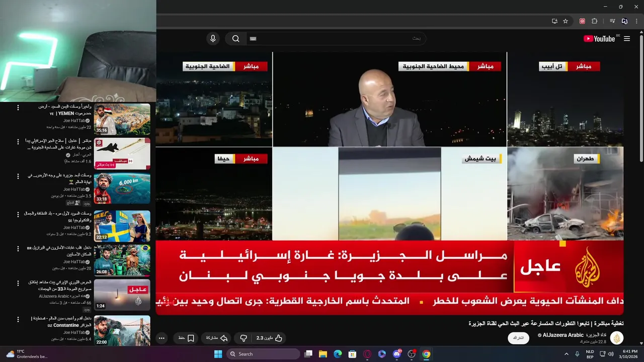644x362 pixels.
Task: Open Microsoft Store from the taskbar
Action: click(353, 354)
